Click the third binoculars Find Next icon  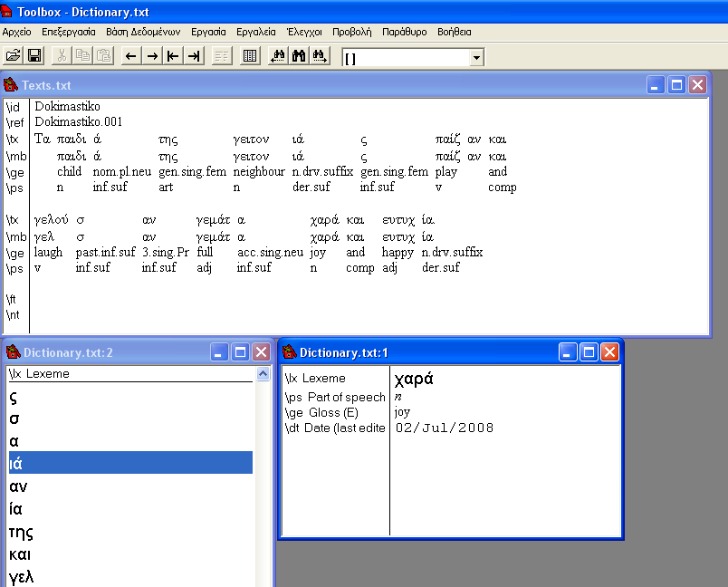(x=320, y=56)
